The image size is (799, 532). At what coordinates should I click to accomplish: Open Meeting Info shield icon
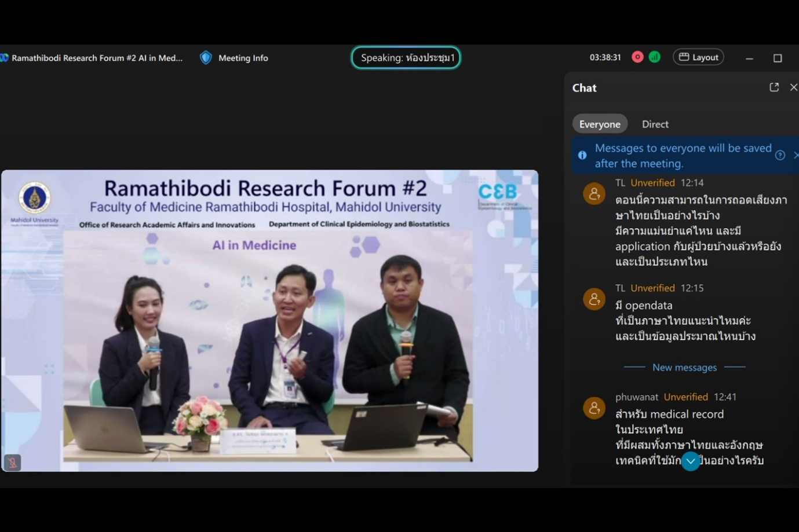[206, 57]
